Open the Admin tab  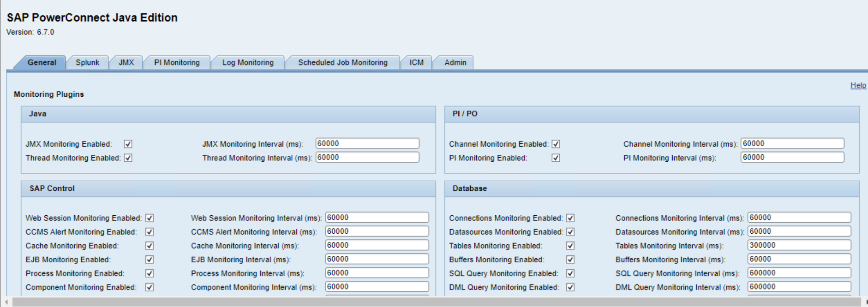[455, 63]
